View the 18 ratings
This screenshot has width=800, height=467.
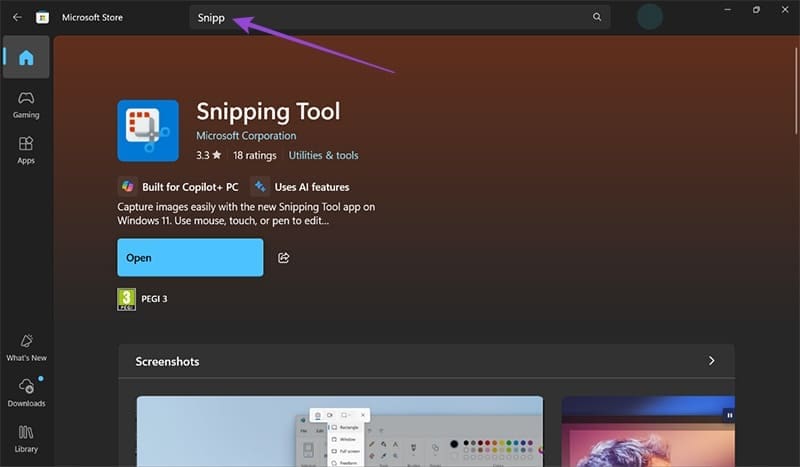tap(255, 155)
